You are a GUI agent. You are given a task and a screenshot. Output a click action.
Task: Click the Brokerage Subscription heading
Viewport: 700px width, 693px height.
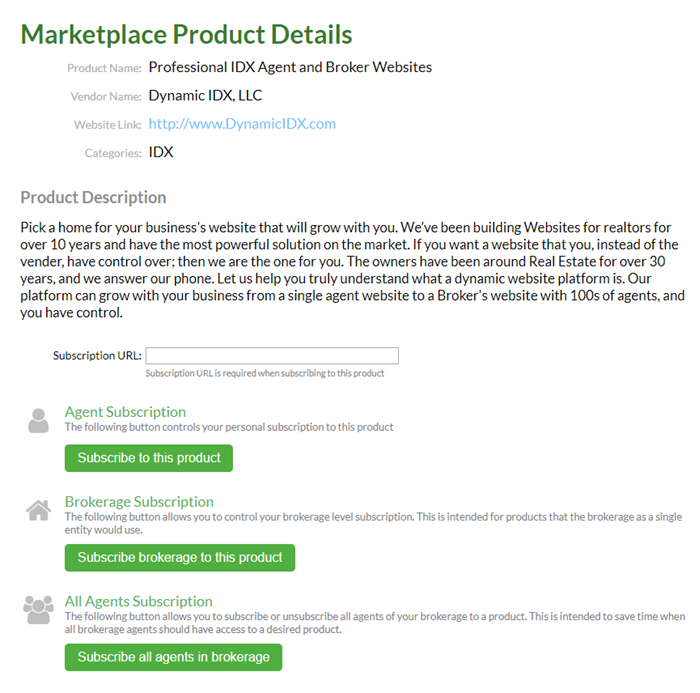click(x=139, y=502)
